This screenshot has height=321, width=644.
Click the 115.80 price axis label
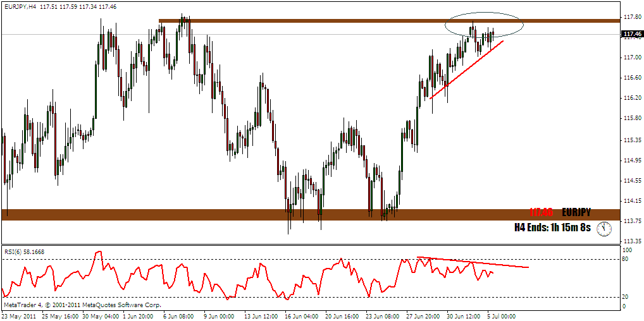pos(633,119)
